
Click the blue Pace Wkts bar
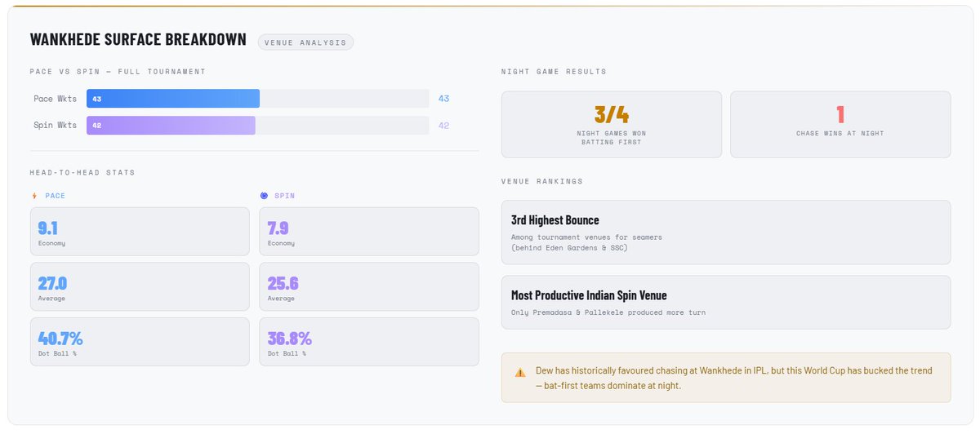173,99
